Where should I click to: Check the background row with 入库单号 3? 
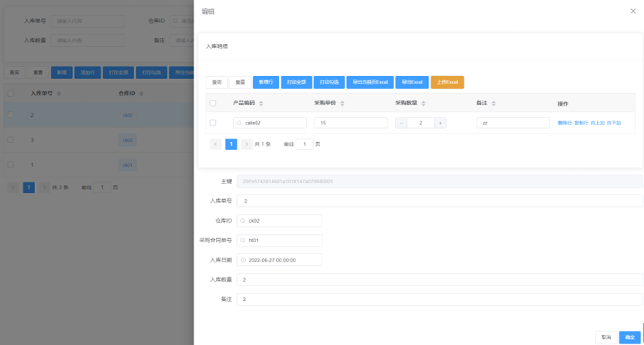pyautogui.click(x=10, y=140)
